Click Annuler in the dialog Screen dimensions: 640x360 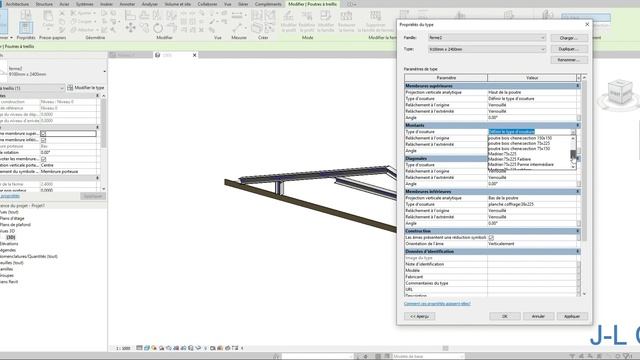538,316
